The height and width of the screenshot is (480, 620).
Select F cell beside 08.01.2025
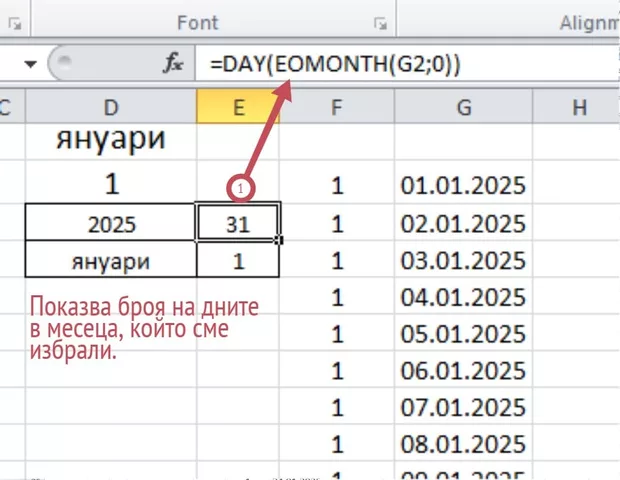(337, 443)
